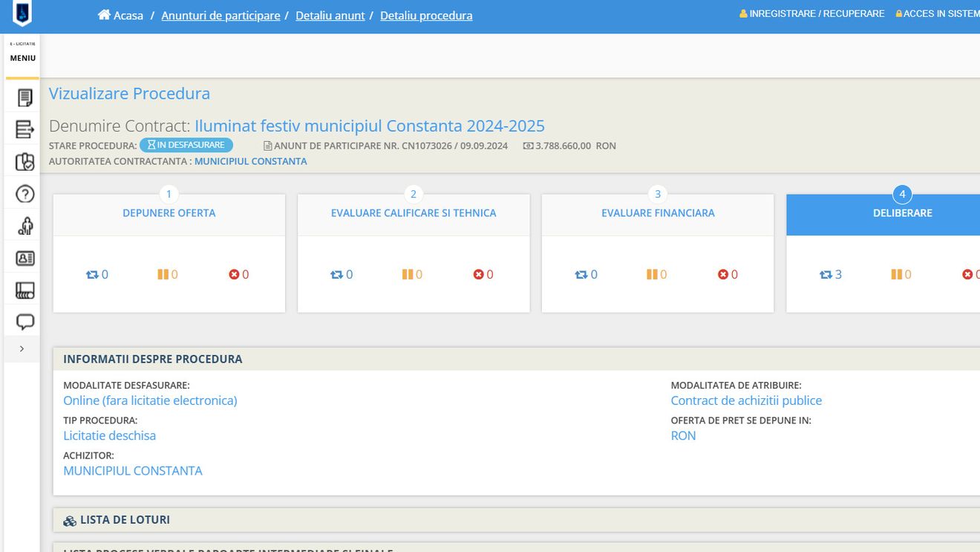Click the cubes icon beside LISTA DE LOTURI
This screenshot has height=552, width=980.
click(x=70, y=521)
